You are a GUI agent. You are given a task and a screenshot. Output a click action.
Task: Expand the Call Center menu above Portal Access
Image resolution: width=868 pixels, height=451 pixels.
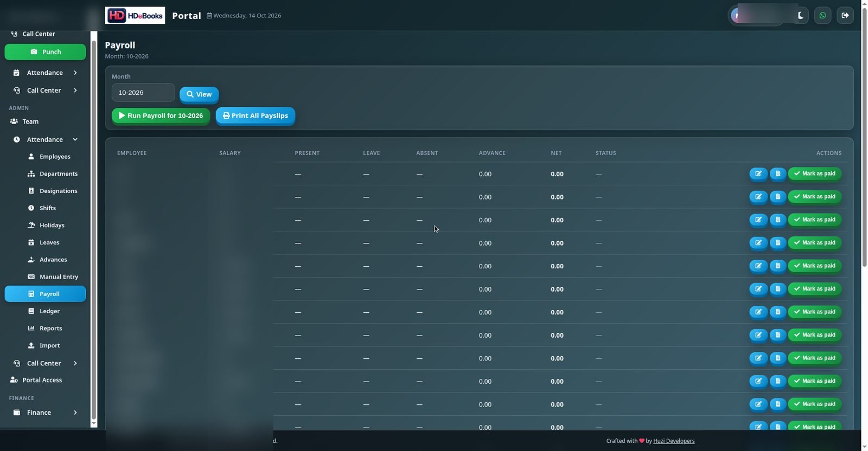45,363
